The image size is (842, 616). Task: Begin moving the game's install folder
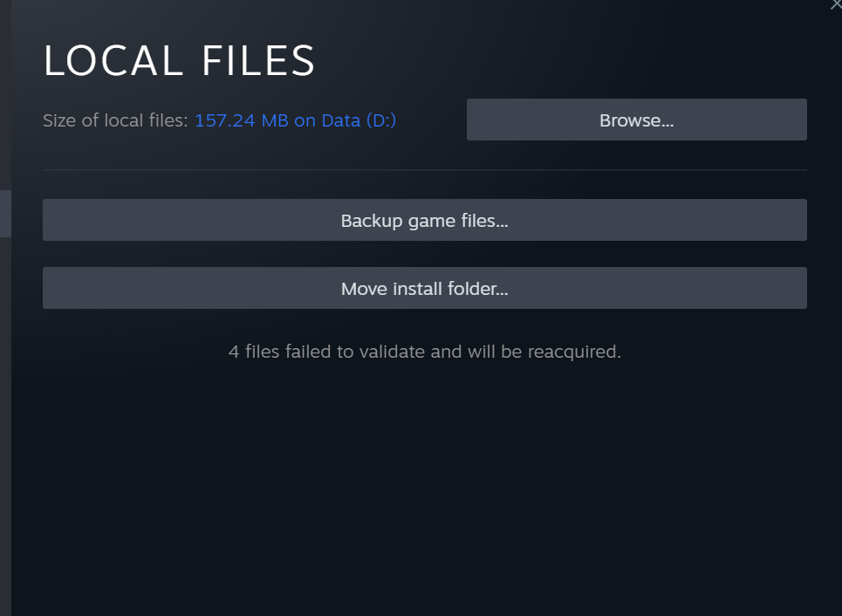(x=424, y=288)
